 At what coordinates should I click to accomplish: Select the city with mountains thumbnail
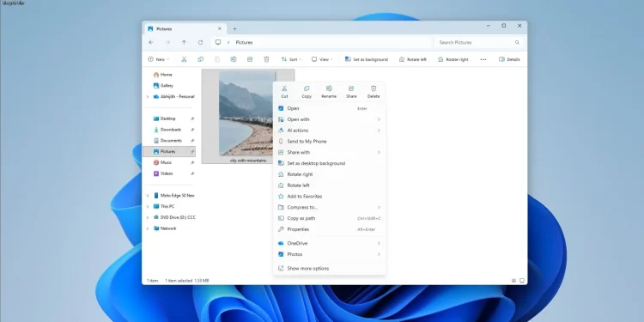[246, 113]
